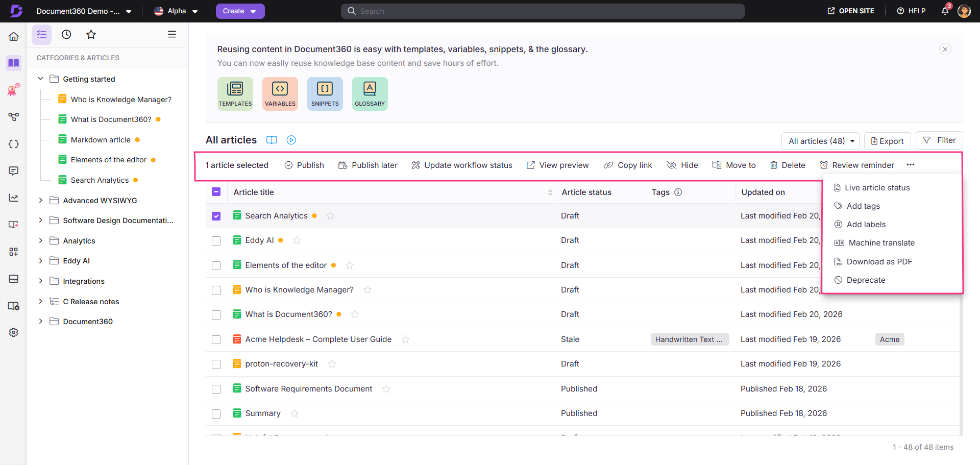Choose Download as PDF option

[x=879, y=261]
